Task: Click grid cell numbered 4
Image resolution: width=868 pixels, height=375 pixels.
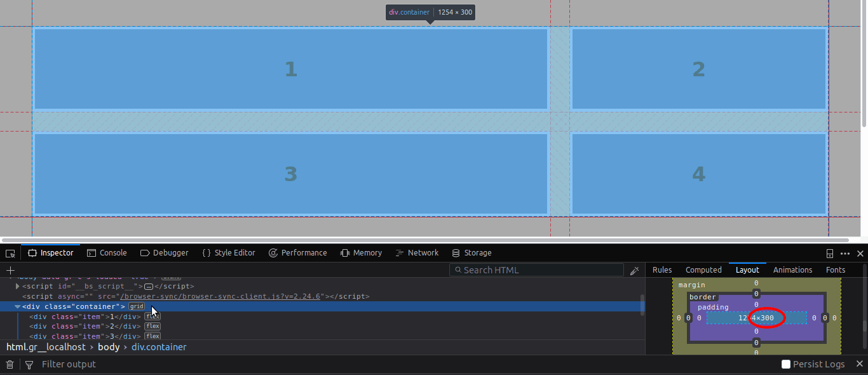Action: pyautogui.click(x=699, y=174)
